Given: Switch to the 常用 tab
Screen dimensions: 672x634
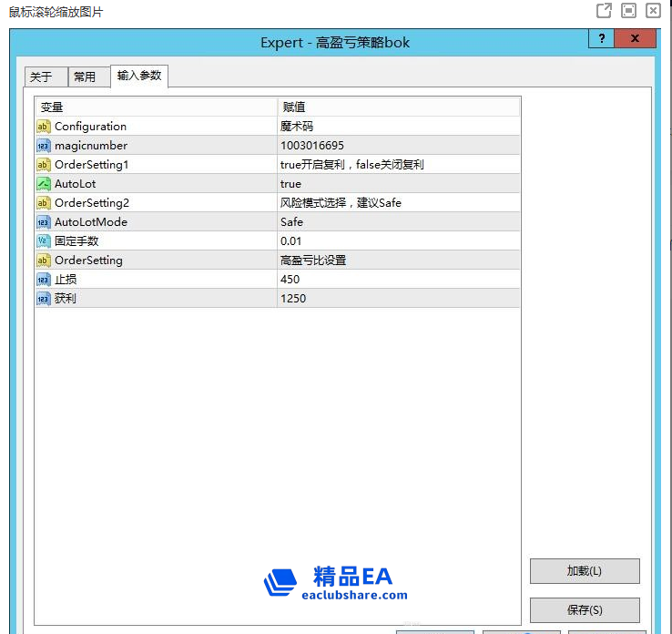Looking at the screenshot, I should pyautogui.click(x=88, y=77).
